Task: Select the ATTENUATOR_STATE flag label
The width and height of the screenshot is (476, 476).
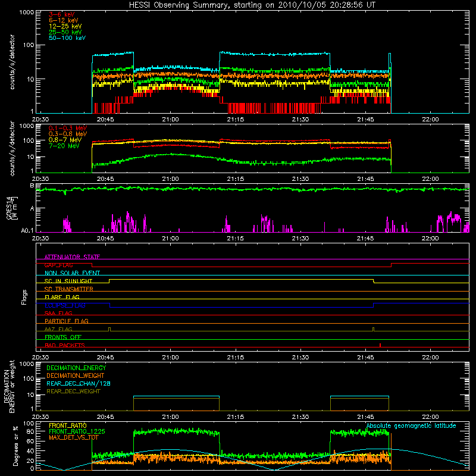Action: pos(72,257)
